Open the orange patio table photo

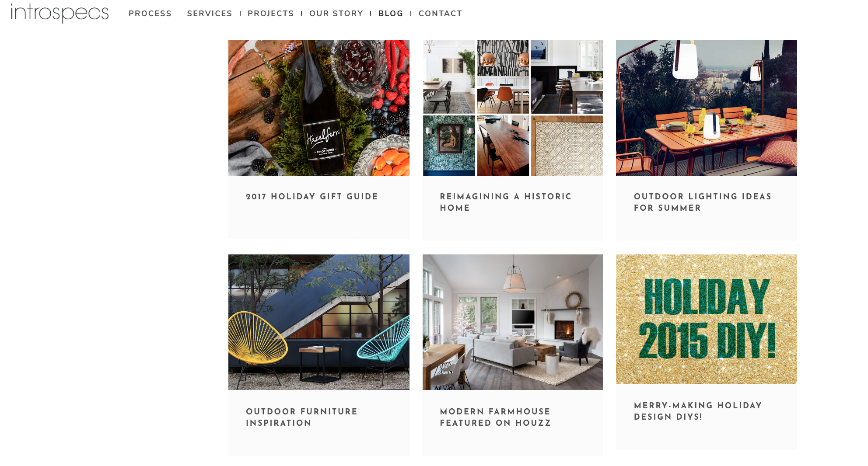point(707,108)
